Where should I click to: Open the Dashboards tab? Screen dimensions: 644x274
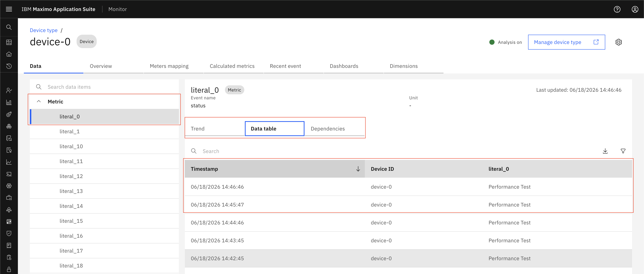pos(353,66)
